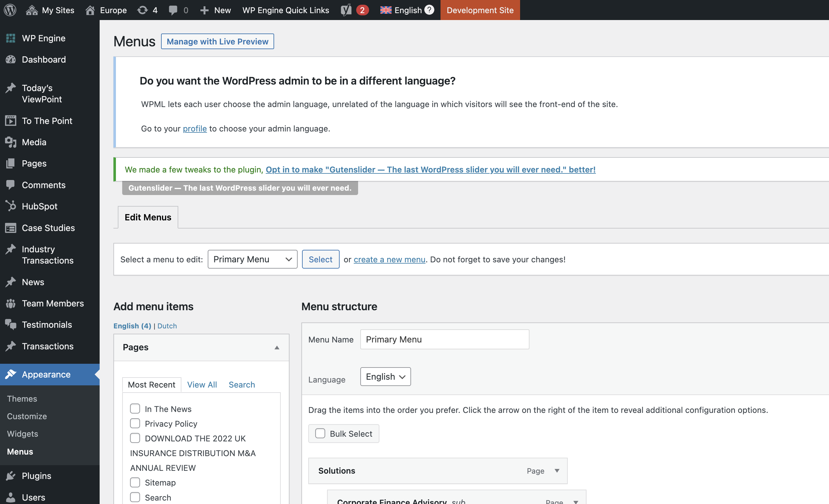829x504 pixels.
Task: Click Manage with Live Preview button
Action: (x=217, y=41)
